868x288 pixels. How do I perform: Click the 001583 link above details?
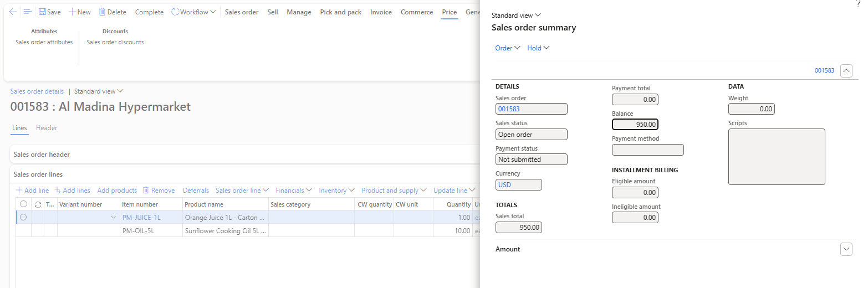824,71
